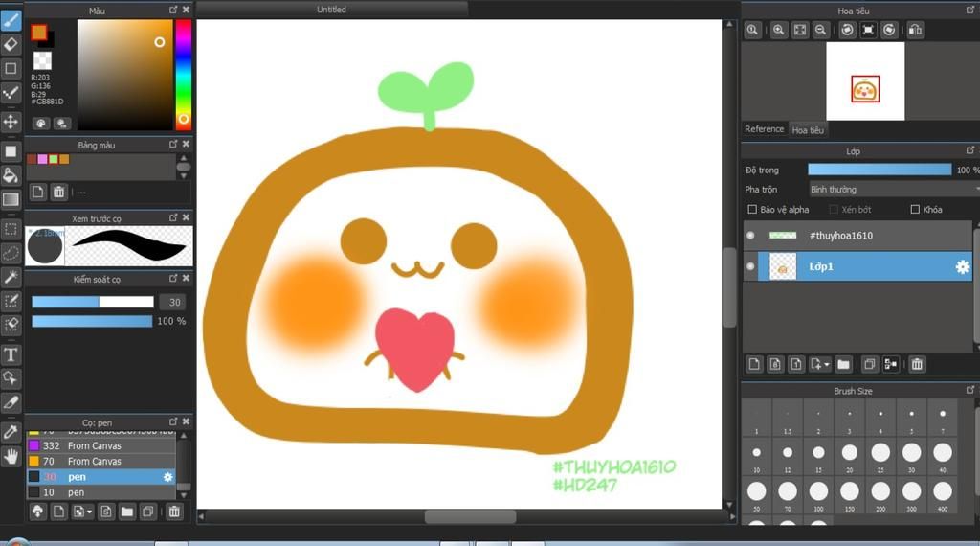Create a layer folder in Lớp panel
The height and width of the screenshot is (546, 980).
pyautogui.click(x=844, y=364)
